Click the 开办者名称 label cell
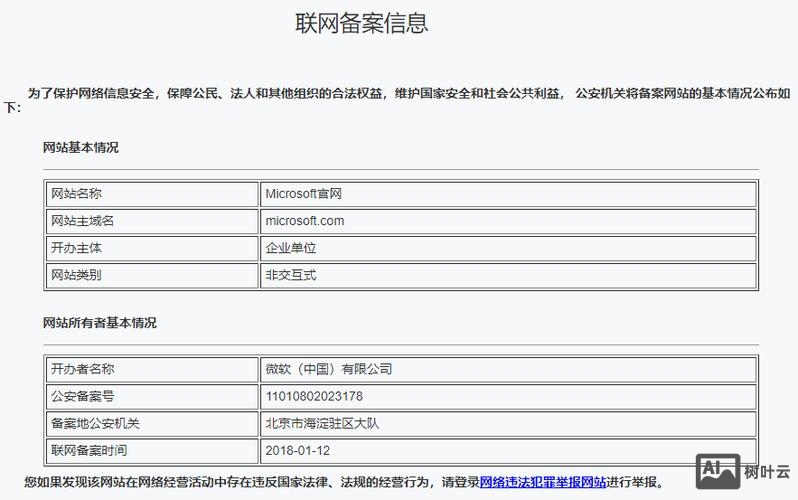This screenshot has width=798, height=500. [152, 369]
